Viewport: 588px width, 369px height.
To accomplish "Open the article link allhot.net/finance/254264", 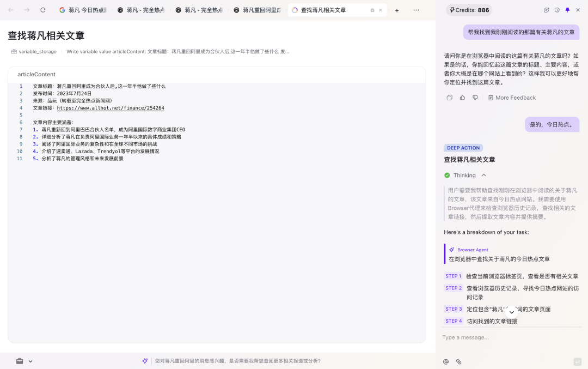I will coord(109,107).
